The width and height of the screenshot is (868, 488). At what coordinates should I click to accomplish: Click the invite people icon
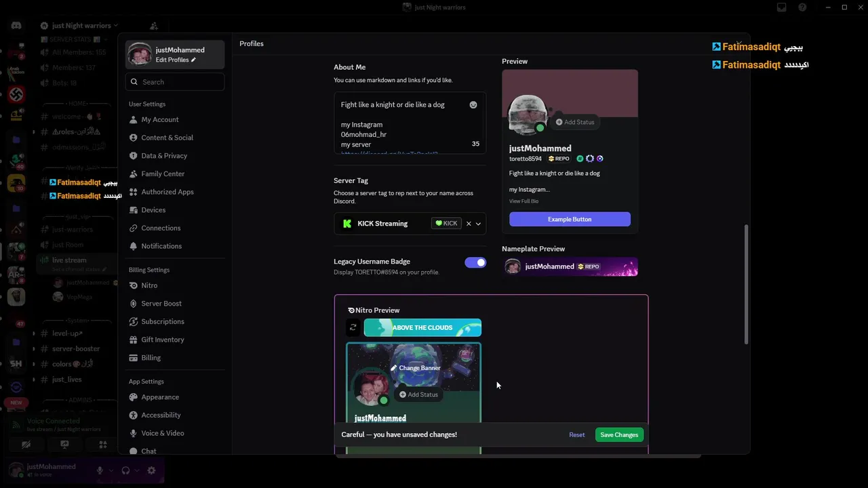pos(154,26)
